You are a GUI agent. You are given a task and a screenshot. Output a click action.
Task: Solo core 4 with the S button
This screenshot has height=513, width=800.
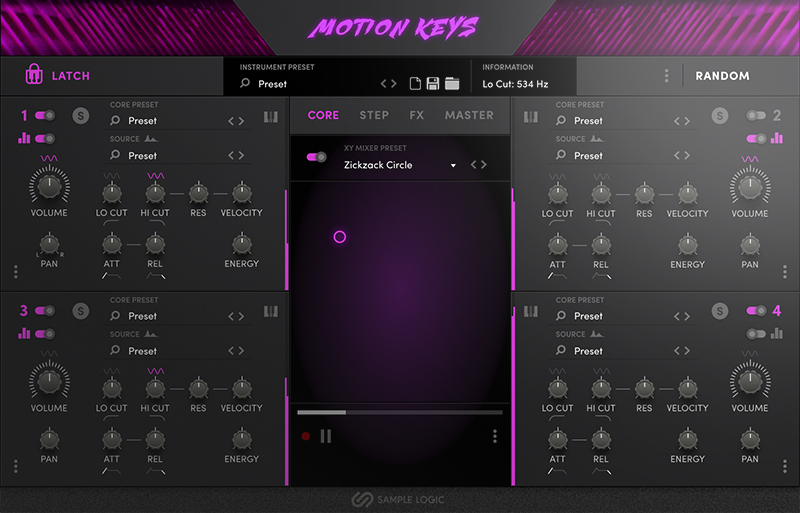720,311
